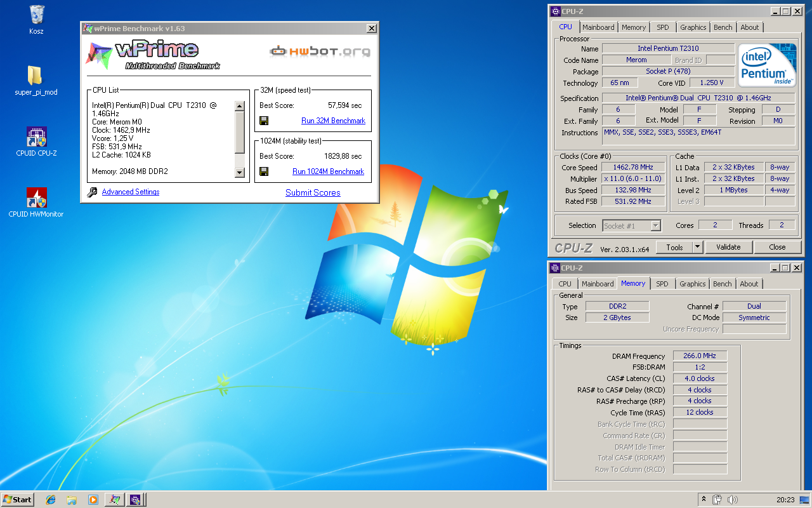
Task: Switch to Mainboard tab in top CPU-Z window
Action: 598,27
